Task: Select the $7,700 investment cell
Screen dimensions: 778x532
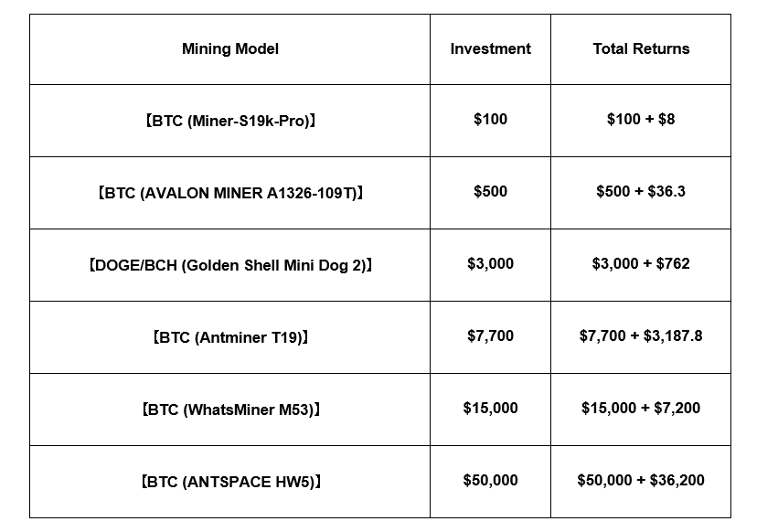Action: point(490,336)
